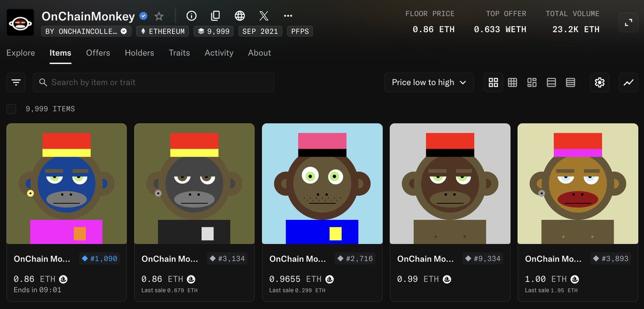Click the #1,090 rarity rank badge
Viewport: 644px width, 309px height.
[x=99, y=259]
